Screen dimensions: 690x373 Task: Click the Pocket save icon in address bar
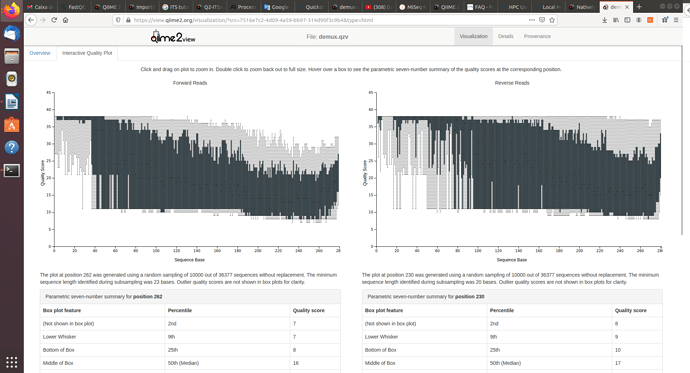tap(542, 20)
